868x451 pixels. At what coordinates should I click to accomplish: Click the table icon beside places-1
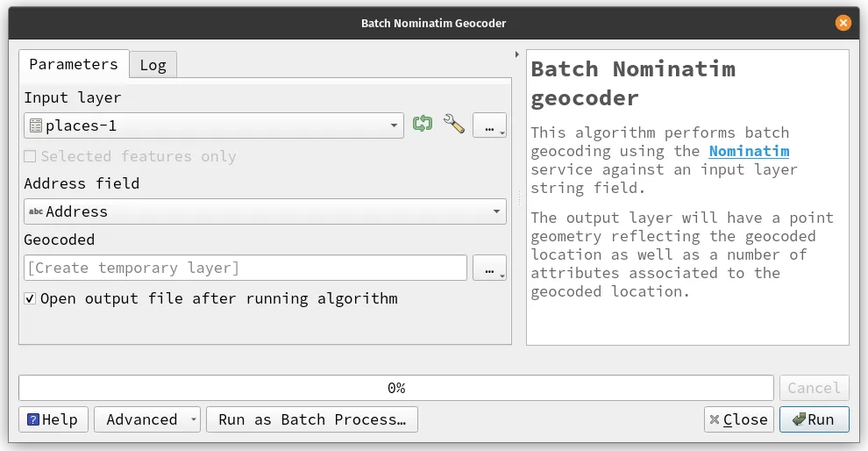tap(35, 125)
